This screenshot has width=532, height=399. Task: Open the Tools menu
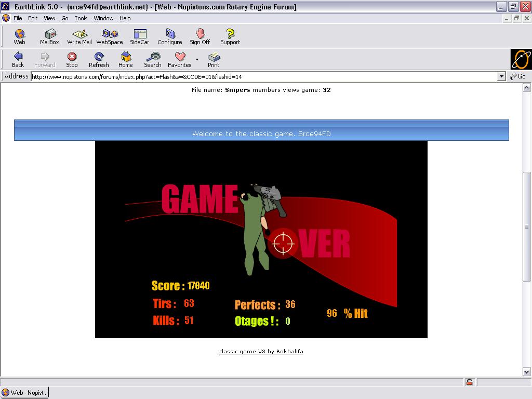81,18
